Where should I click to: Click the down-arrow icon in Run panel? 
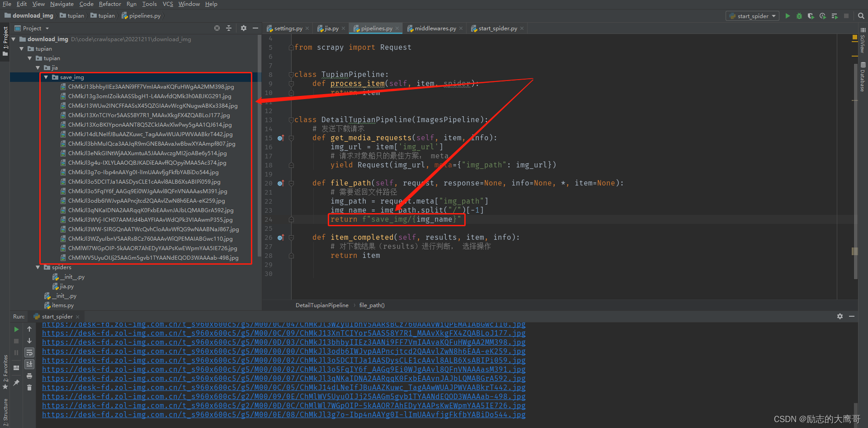[29, 341]
